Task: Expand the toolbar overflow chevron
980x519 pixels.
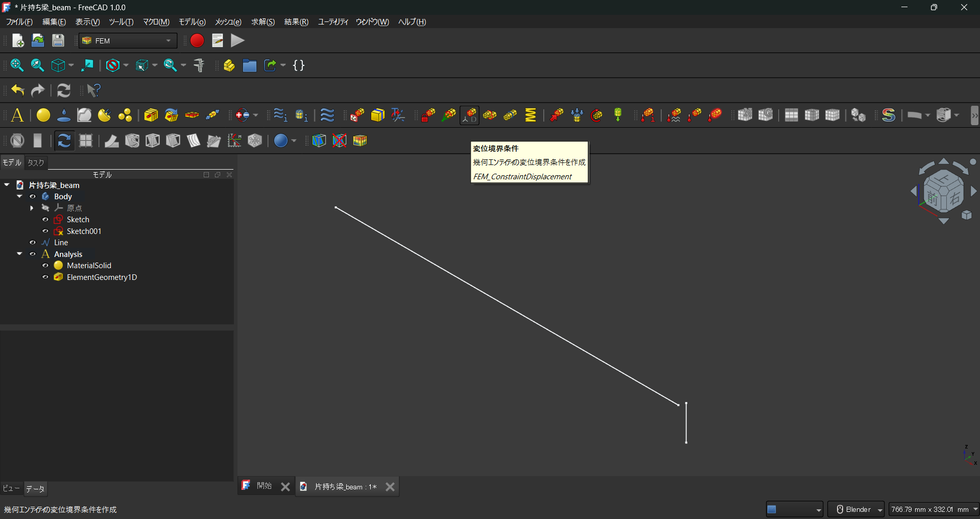Action: [x=975, y=115]
